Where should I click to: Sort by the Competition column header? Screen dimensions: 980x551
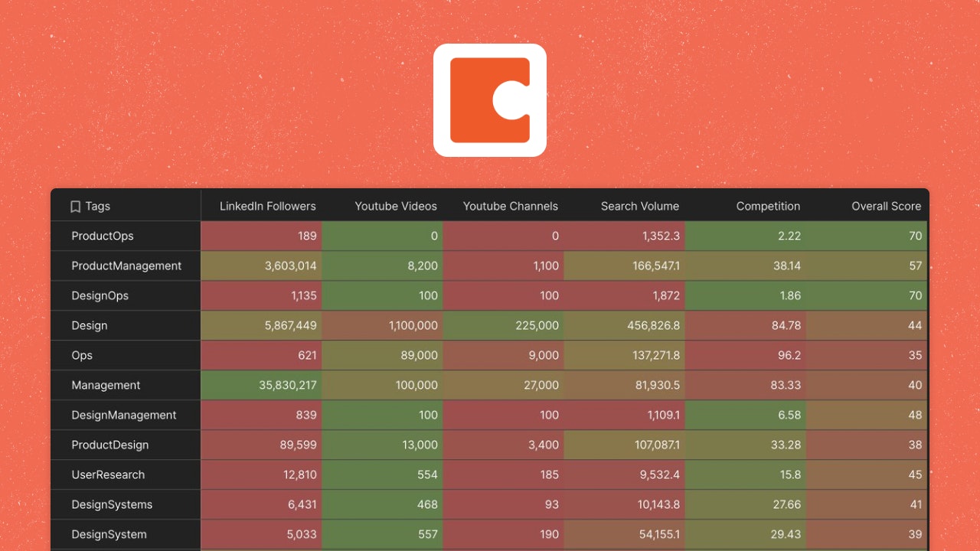[x=768, y=206]
